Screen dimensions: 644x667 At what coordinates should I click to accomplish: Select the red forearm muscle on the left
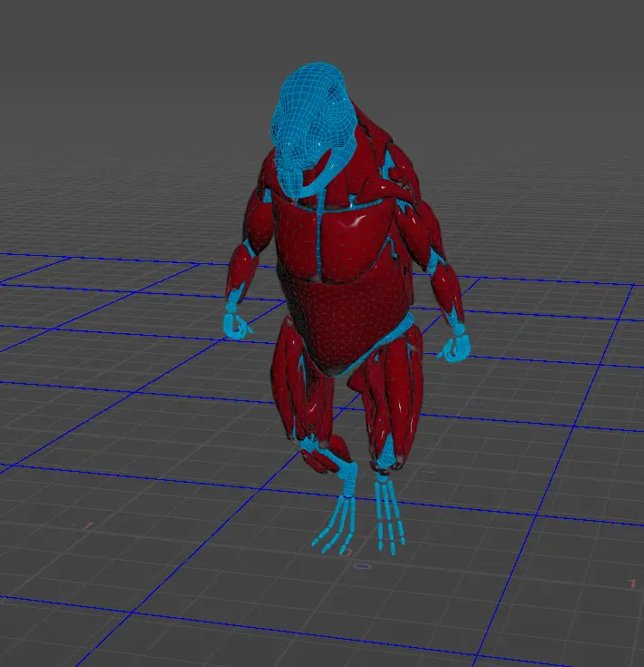click(x=243, y=270)
